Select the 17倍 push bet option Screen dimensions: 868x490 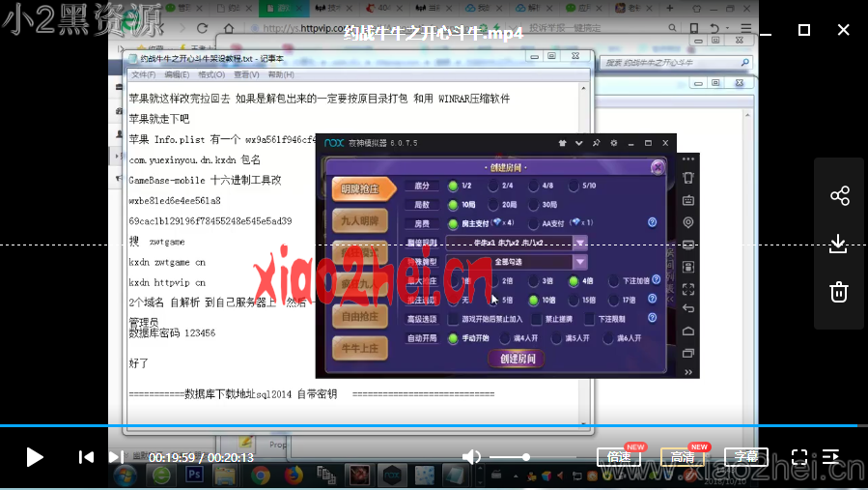point(613,300)
